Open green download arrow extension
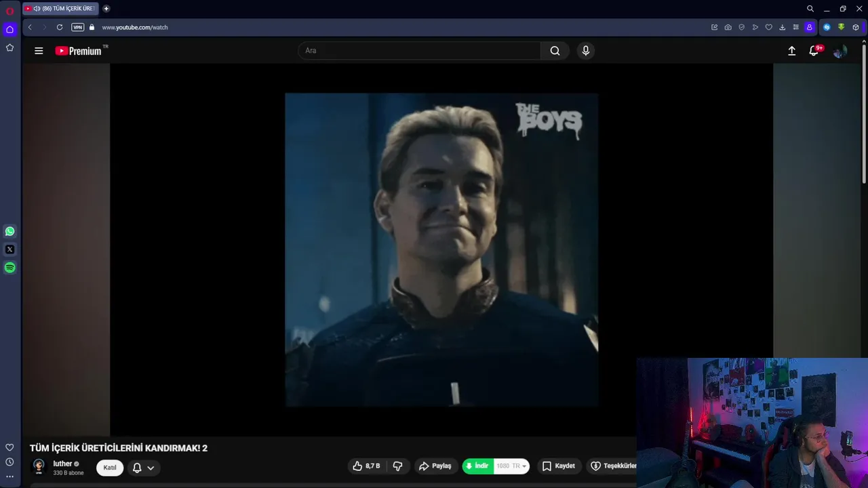Viewport: 868px width, 488px height. (x=841, y=27)
